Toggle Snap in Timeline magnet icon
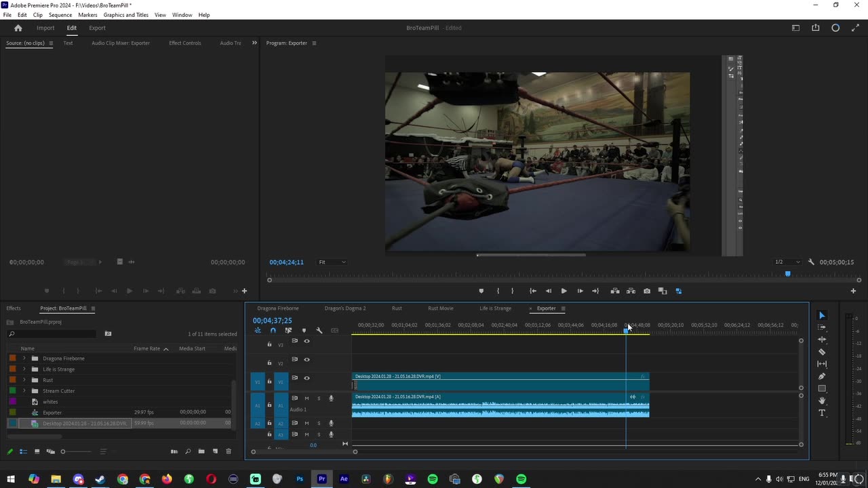Screen dimensions: 868x488 [273, 331]
